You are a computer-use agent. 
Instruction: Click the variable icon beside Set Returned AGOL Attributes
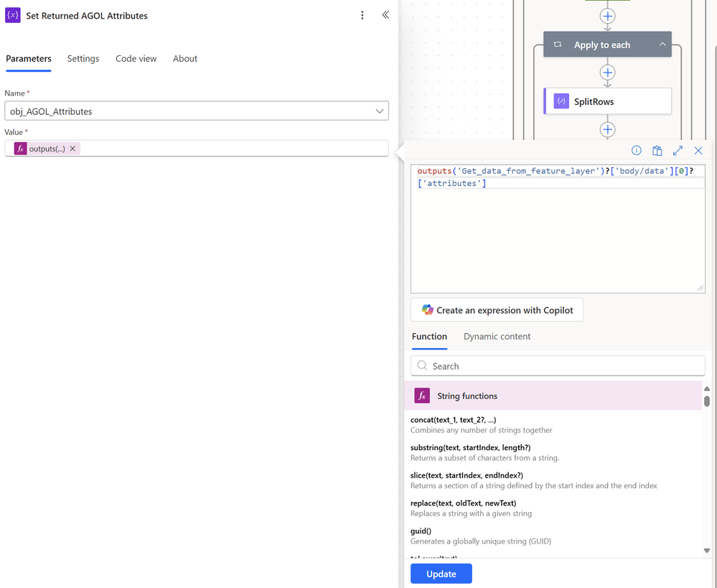[13, 15]
